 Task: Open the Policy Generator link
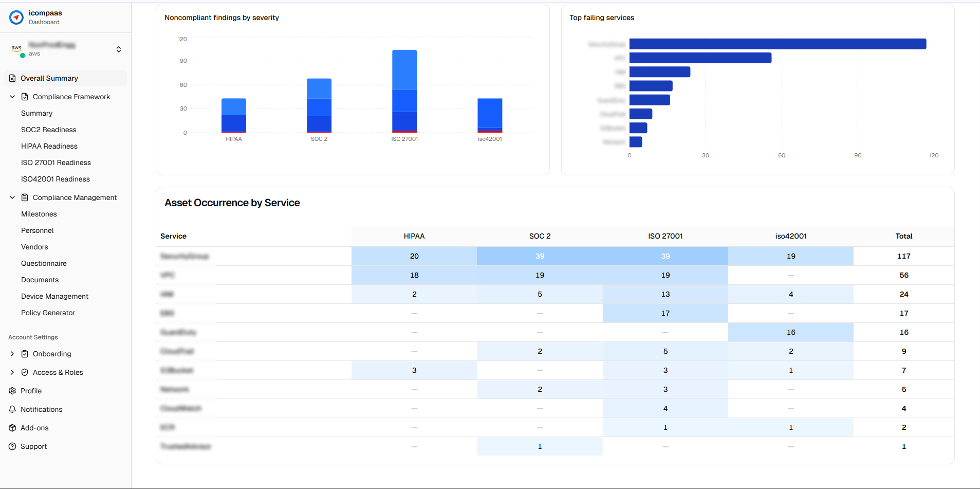click(48, 313)
